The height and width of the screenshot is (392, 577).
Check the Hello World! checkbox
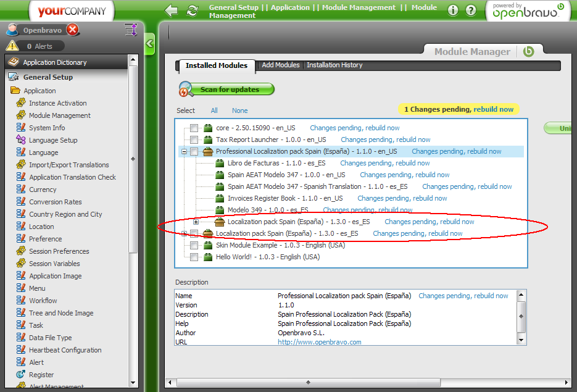coord(194,257)
